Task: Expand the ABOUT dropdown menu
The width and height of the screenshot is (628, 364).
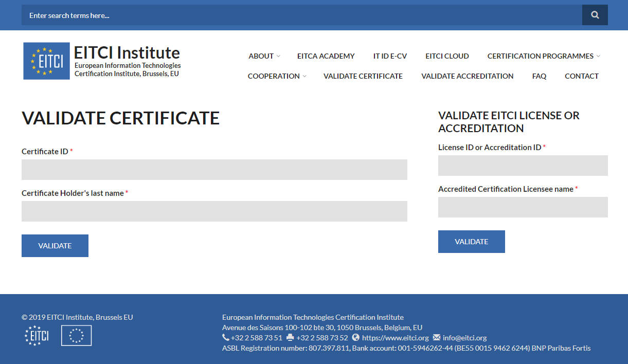Action: click(264, 56)
